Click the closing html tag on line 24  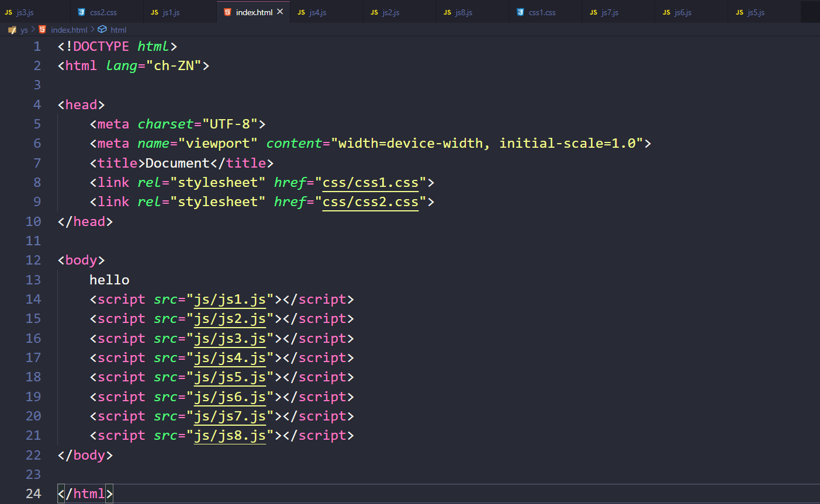[85, 494]
